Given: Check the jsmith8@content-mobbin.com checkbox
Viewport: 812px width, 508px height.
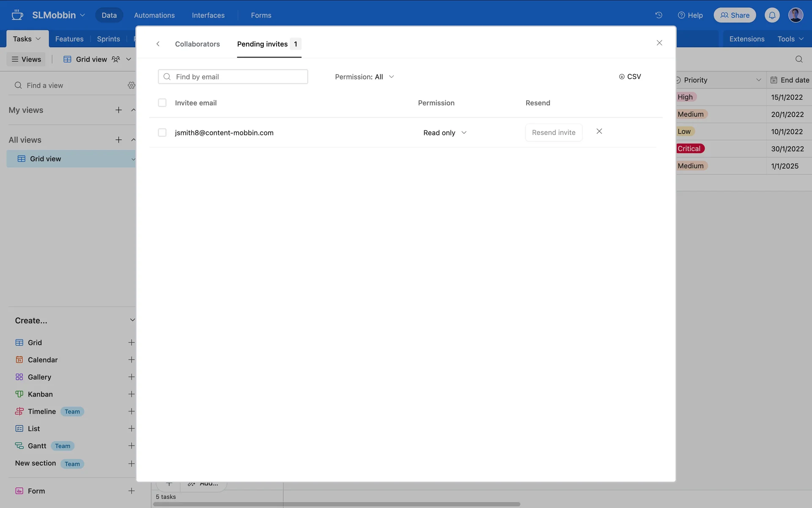Looking at the screenshot, I should [162, 133].
